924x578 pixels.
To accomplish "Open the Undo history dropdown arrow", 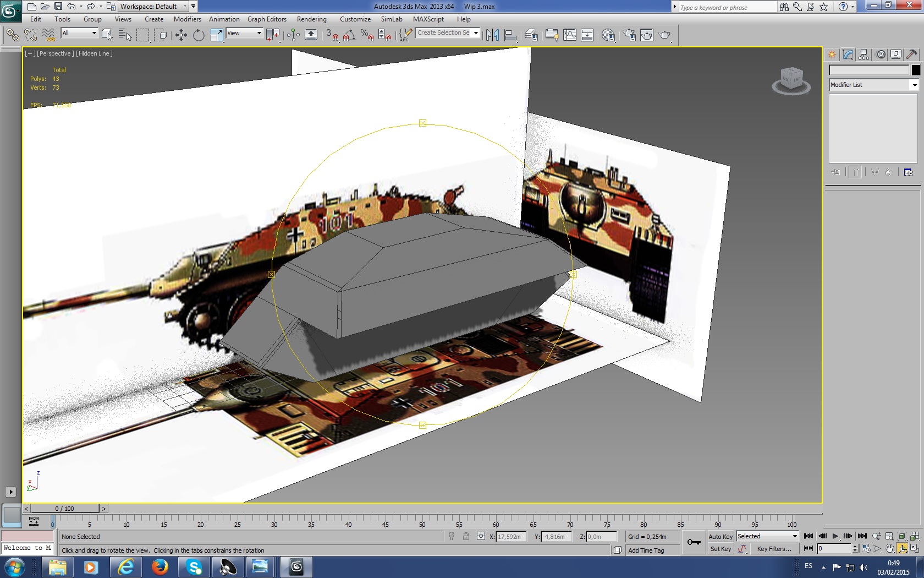I will pyautogui.click(x=81, y=7).
